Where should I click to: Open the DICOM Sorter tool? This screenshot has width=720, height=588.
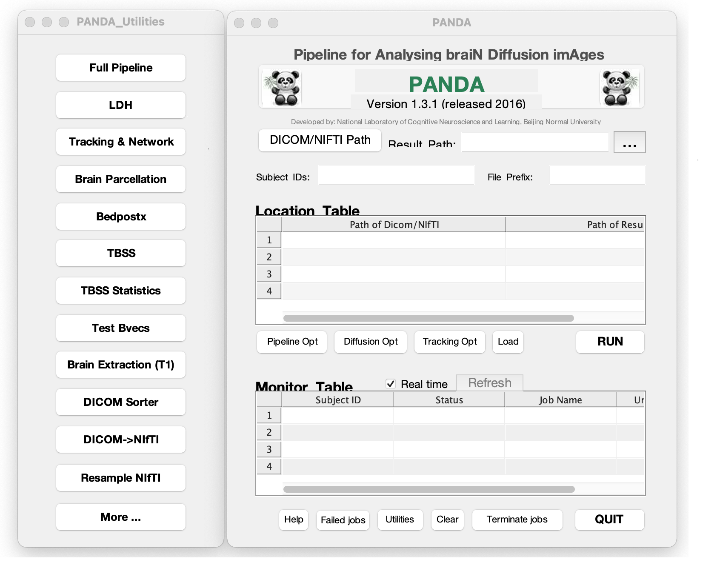point(121,402)
